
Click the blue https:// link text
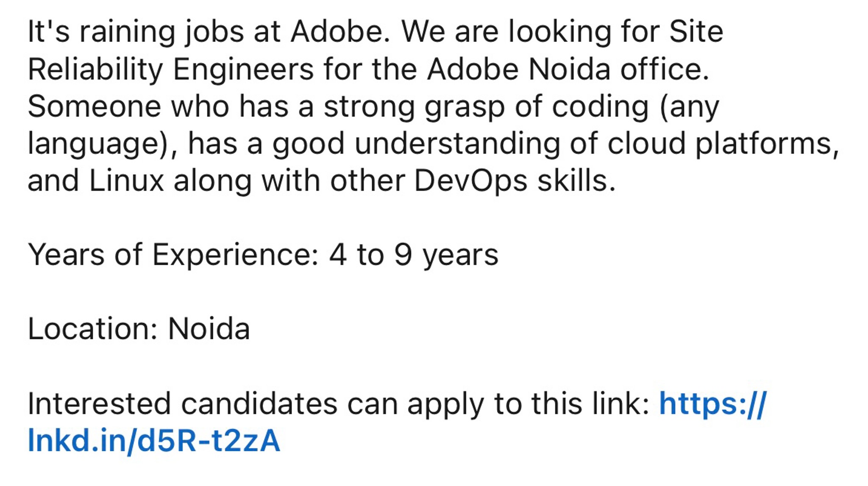(713, 403)
